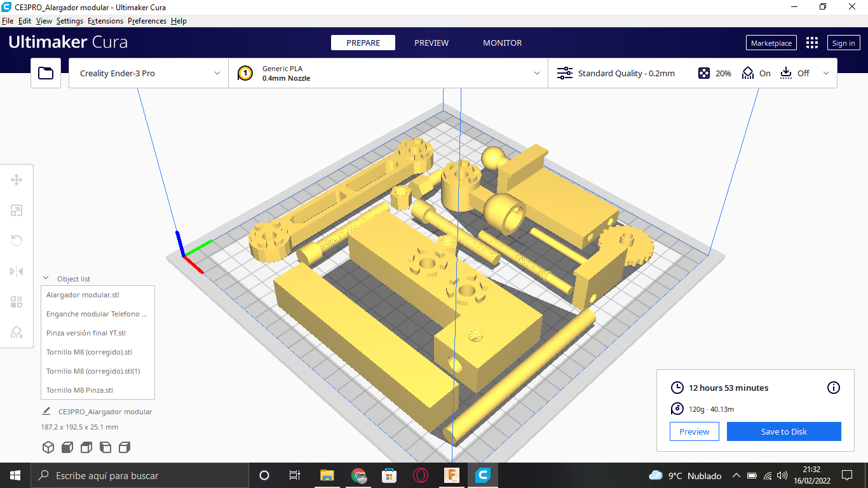868x488 pixels.
Task: Select the Mirror tool
Action: [17, 271]
